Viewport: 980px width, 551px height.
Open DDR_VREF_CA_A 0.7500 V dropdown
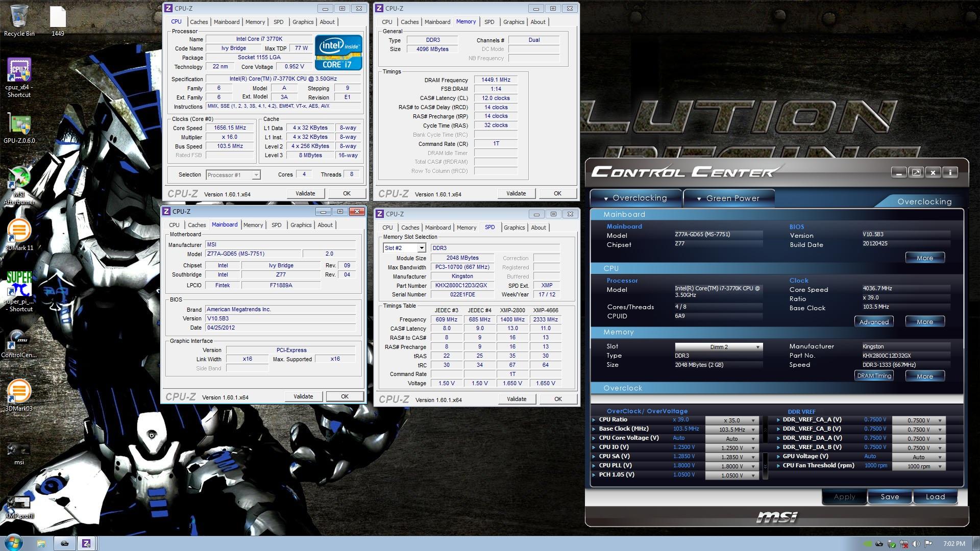(x=919, y=420)
